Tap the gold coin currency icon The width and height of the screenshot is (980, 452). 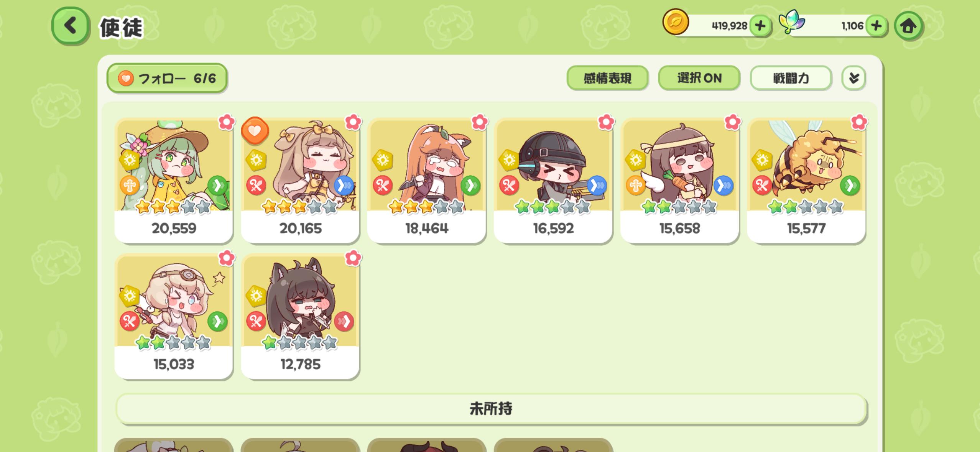click(676, 22)
